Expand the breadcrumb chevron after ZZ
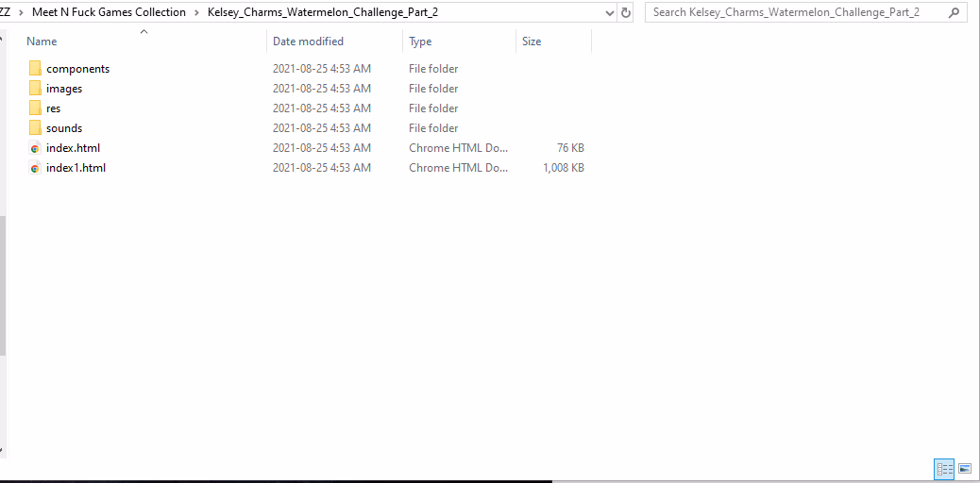Image resolution: width=980 pixels, height=483 pixels. tap(21, 13)
